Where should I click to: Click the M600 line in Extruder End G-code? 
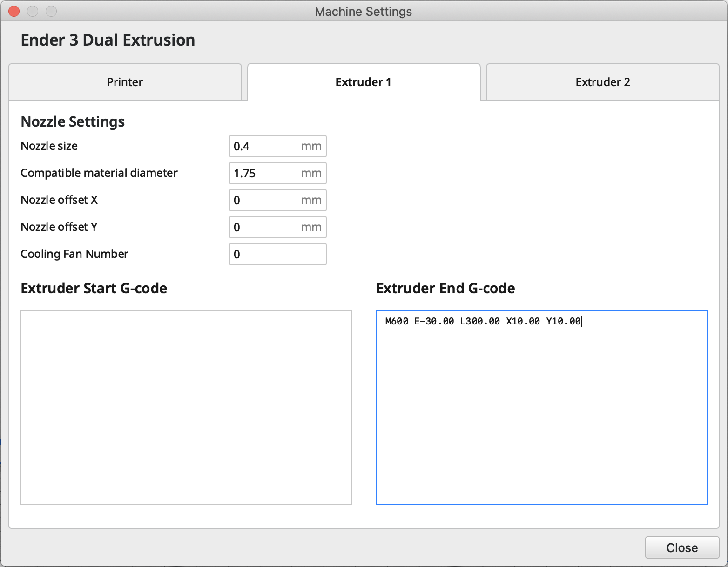click(483, 321)
